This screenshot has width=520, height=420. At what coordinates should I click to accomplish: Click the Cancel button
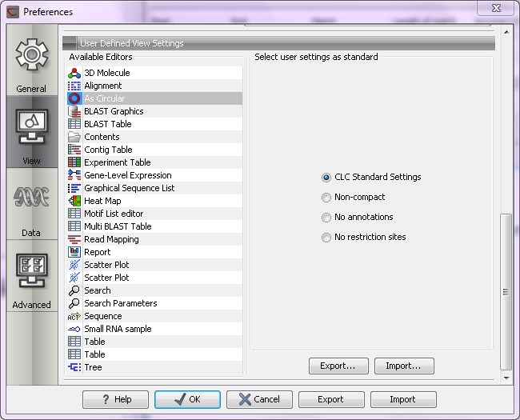pos(259,399)
